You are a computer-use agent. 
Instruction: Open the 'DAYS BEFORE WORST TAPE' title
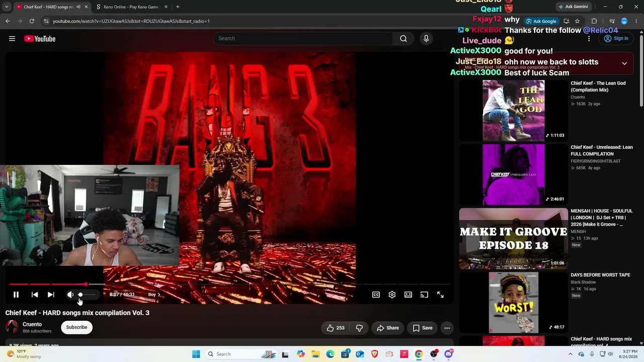click(x=600, y=275)
